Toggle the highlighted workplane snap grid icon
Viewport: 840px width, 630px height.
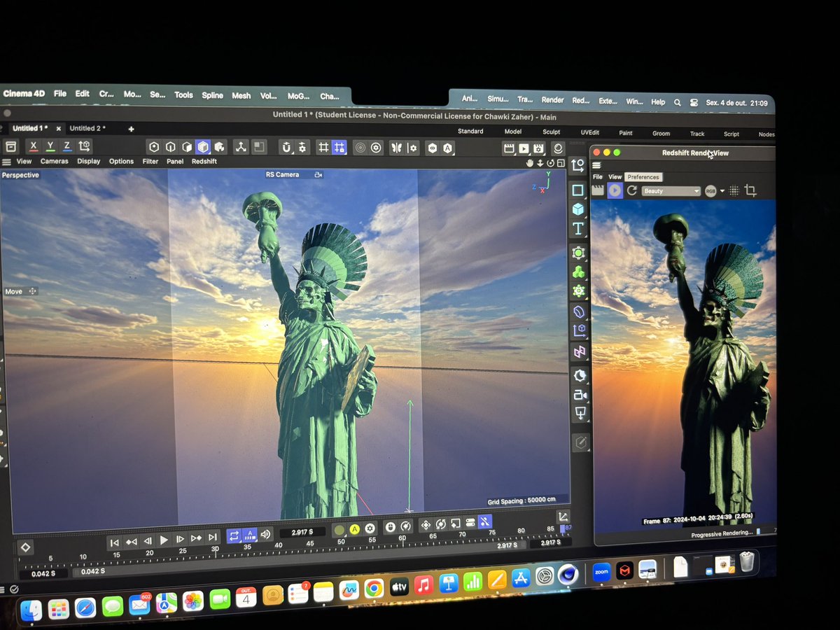point(339,148)
